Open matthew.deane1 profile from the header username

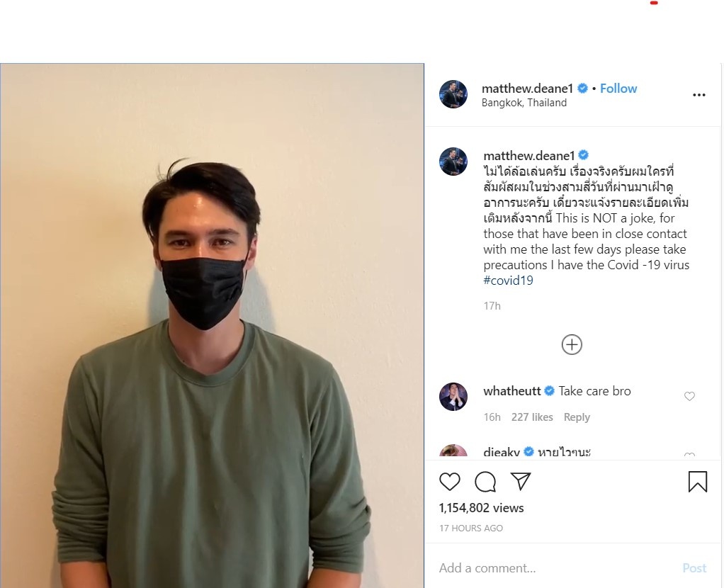[x=527, y=89]
